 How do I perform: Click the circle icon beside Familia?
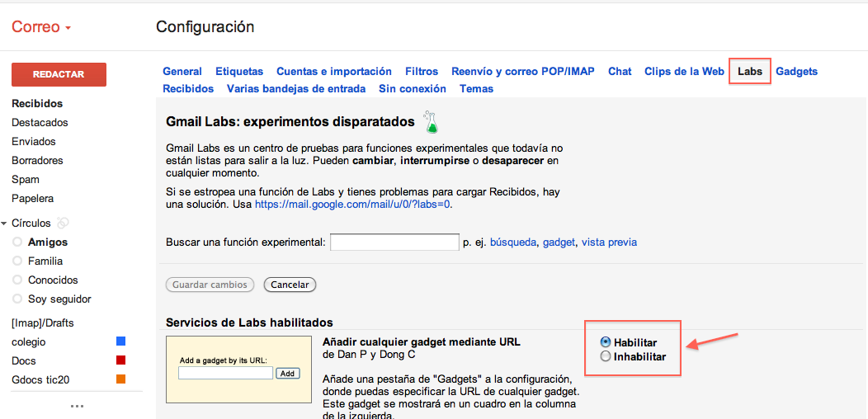tap(17, 261)
